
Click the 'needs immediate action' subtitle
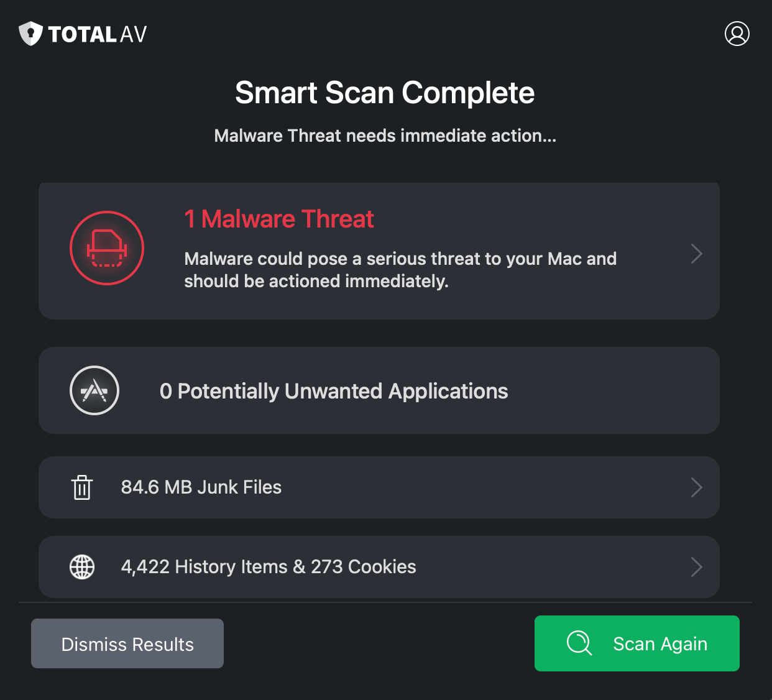pyautogui.click(x=385, y=136)
